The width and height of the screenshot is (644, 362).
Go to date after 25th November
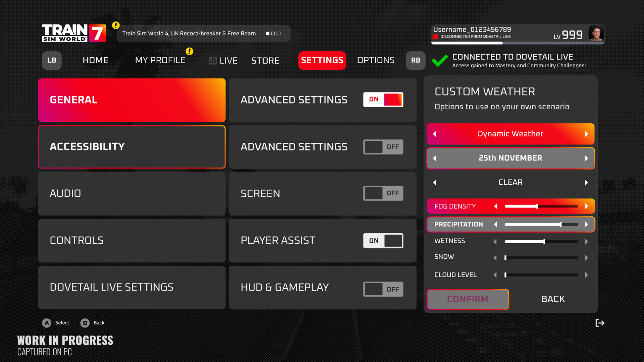[587, 158]
